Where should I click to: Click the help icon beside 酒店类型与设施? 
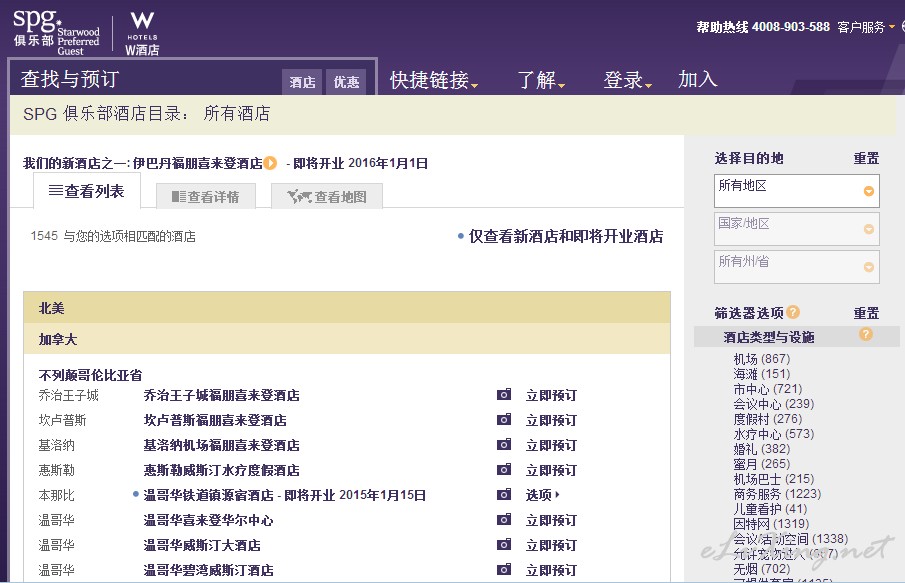pyautogui.click(x=865, y=334)
